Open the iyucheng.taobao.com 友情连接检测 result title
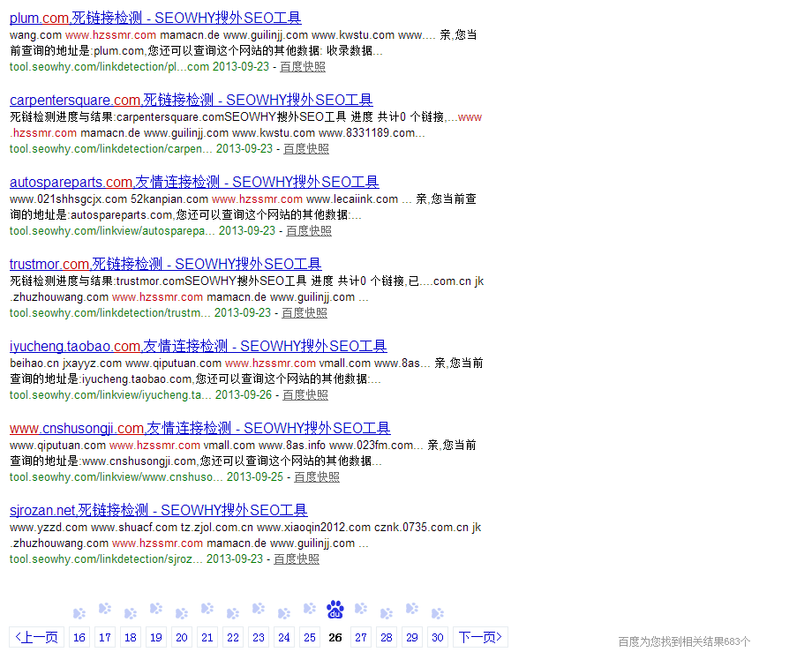Image resolution: width=812 pixels, height=667 pixels. point(199,346)
